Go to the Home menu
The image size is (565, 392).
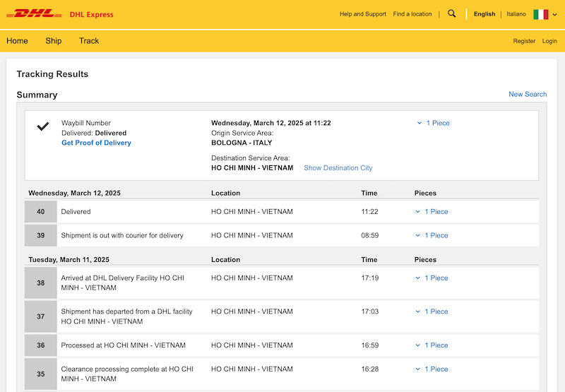click(17, 41)
